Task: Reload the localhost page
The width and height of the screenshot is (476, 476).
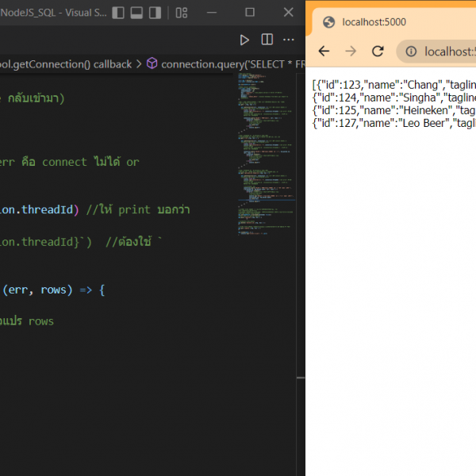Action: coord(378,52)
